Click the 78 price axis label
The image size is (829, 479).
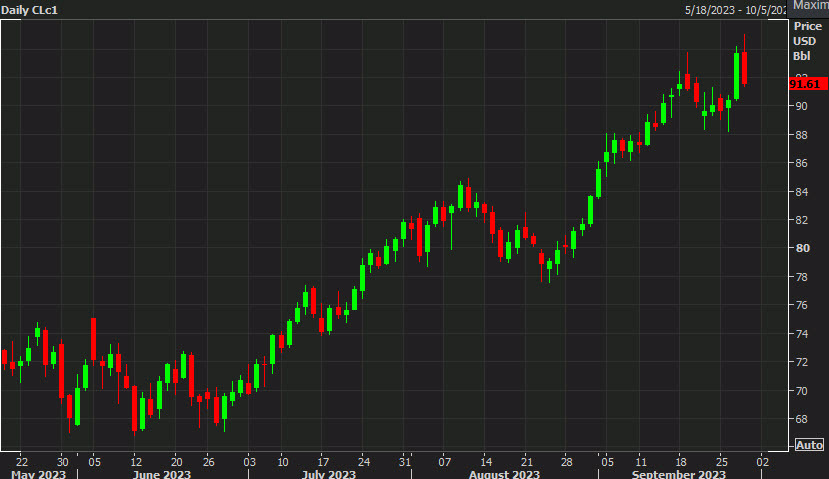coord(802,277)
